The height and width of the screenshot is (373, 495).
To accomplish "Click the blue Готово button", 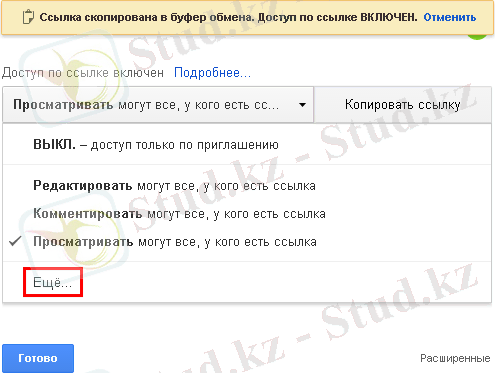I will point(38,358).
